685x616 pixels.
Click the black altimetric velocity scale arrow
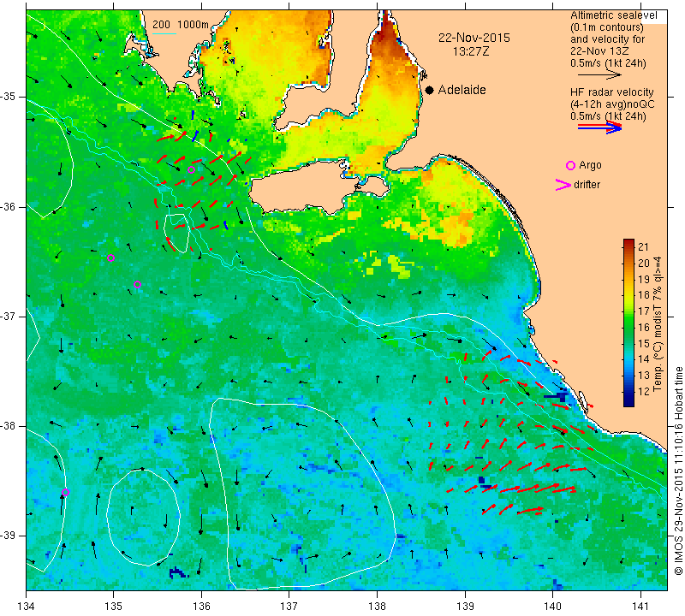click(x=599, y=75)
